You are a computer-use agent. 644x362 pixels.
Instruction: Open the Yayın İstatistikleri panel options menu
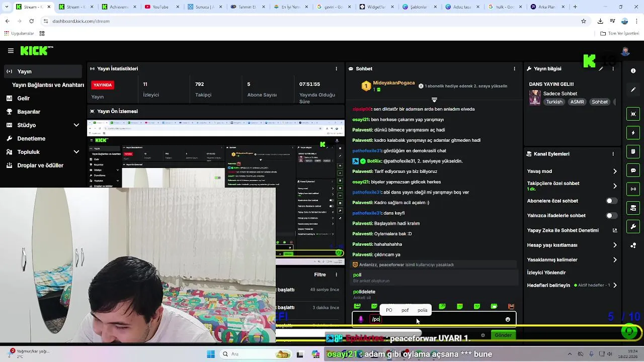coord(337,69)
